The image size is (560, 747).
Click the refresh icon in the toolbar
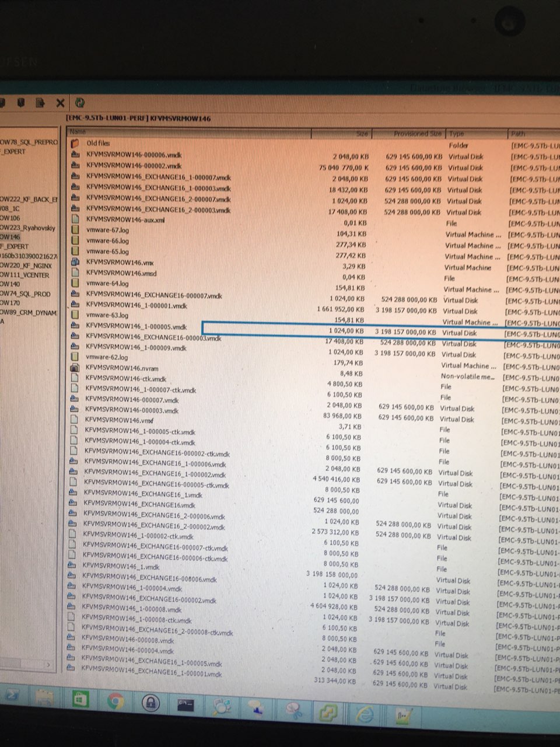[x=79, y=103]
